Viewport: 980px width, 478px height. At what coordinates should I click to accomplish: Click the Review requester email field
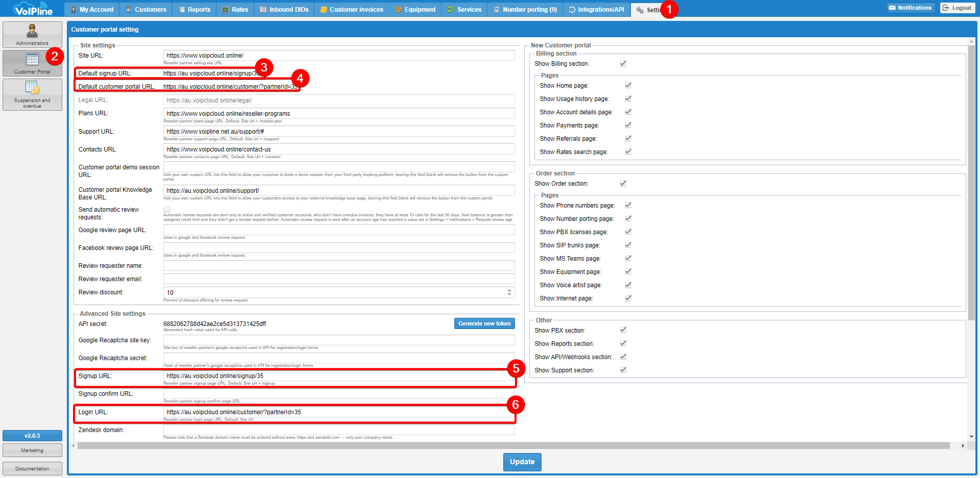point(339,279)
